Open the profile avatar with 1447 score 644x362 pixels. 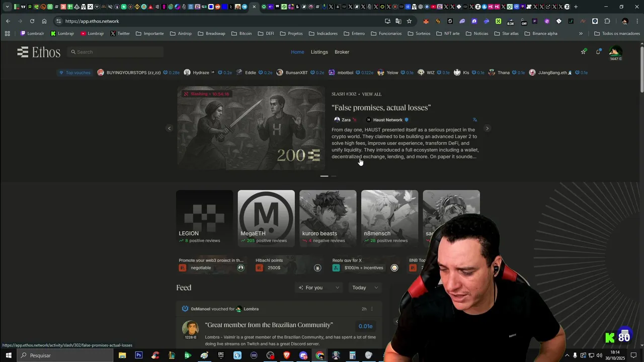pyautogui.click(x=616, y=53)
